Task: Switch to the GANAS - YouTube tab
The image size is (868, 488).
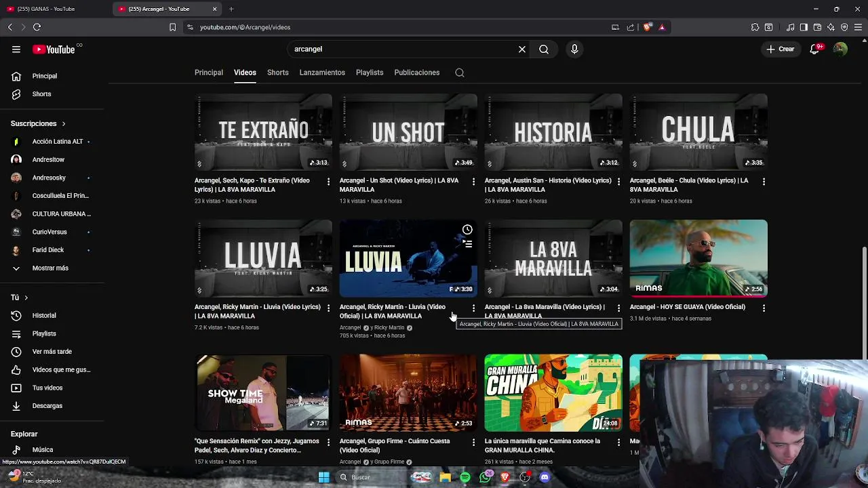Action: point(54,9)
